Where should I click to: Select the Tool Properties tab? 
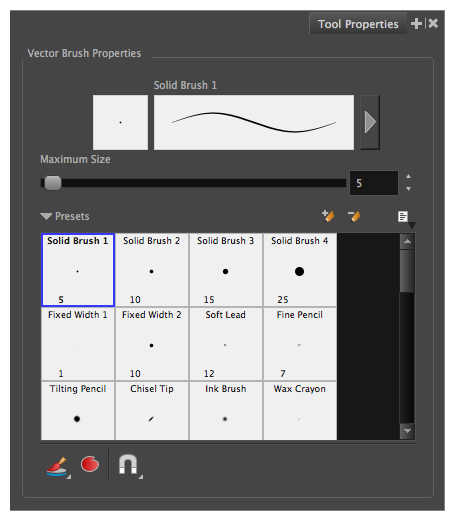coord(358,24)
